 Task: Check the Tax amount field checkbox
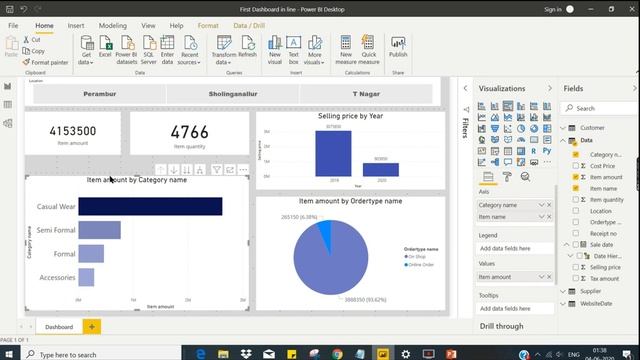(576, 278)
